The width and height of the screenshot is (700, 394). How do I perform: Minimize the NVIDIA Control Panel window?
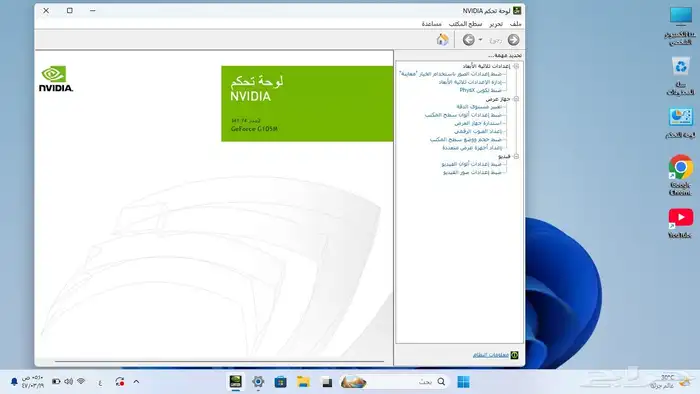tap(92, 10)
